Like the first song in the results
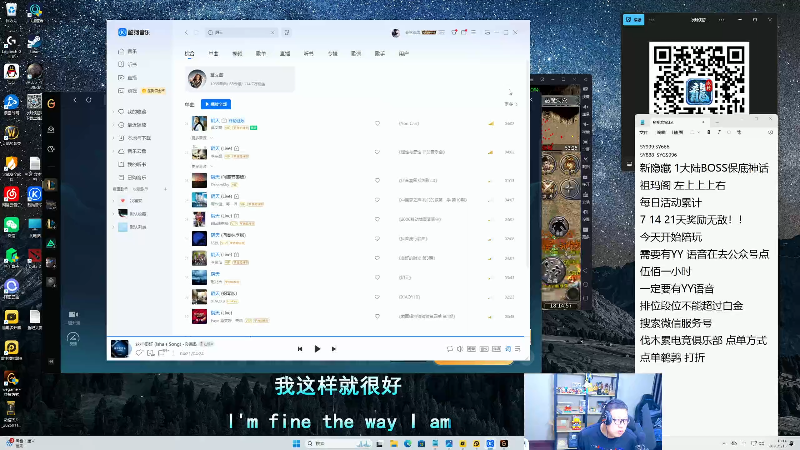 coord(378,123)
